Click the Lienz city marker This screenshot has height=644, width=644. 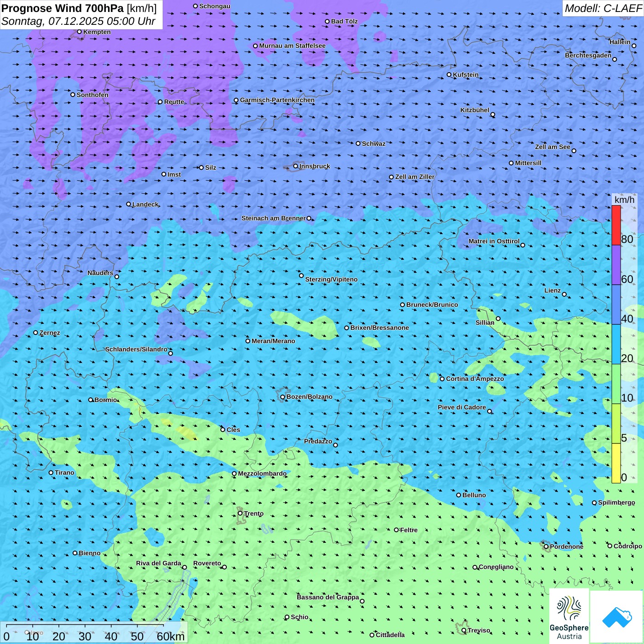pyautogui.click(x=564, y=294)
